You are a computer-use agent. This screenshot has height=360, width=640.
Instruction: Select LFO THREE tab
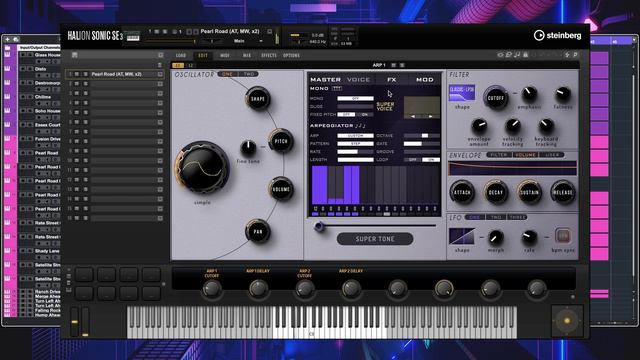(517, 217)
